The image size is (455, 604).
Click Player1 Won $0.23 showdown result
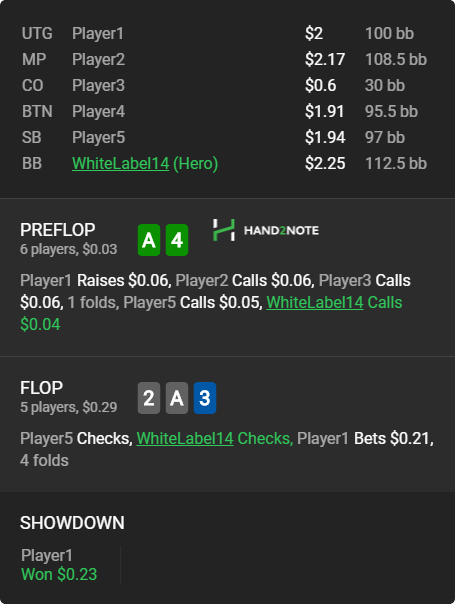59,565
